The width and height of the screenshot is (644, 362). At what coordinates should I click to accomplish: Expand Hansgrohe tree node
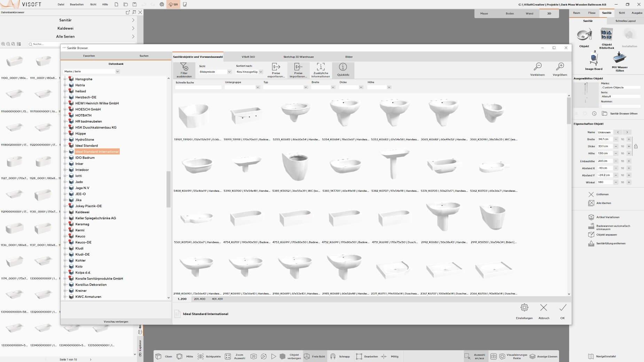pyautogui.click(x=65, y=79)
